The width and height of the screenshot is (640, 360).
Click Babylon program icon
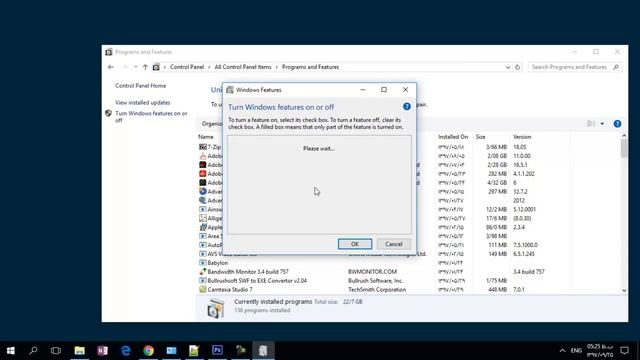coord(202,263)
